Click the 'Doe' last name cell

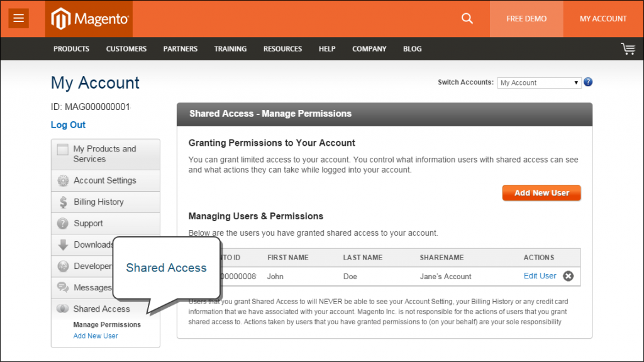pos(350,277)
